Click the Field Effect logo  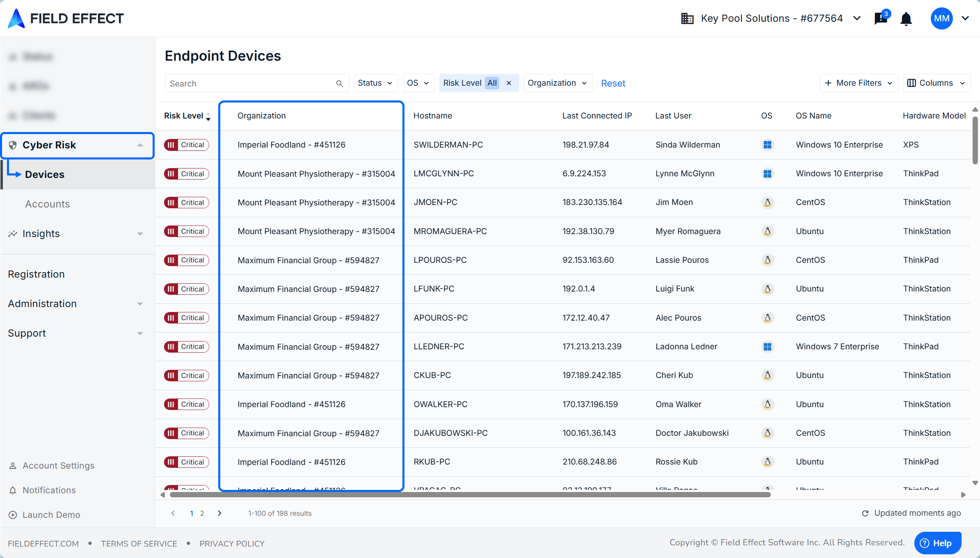pos(66,18)
